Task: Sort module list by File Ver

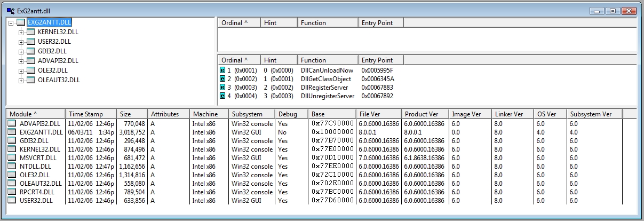Action: coord(378,114)
